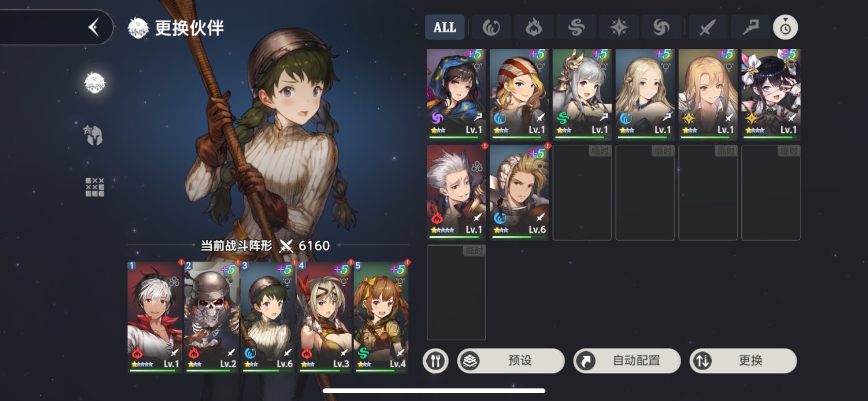Toggle the timer sort icon
This screenshot has width=868, height=401.
(785, 27)
